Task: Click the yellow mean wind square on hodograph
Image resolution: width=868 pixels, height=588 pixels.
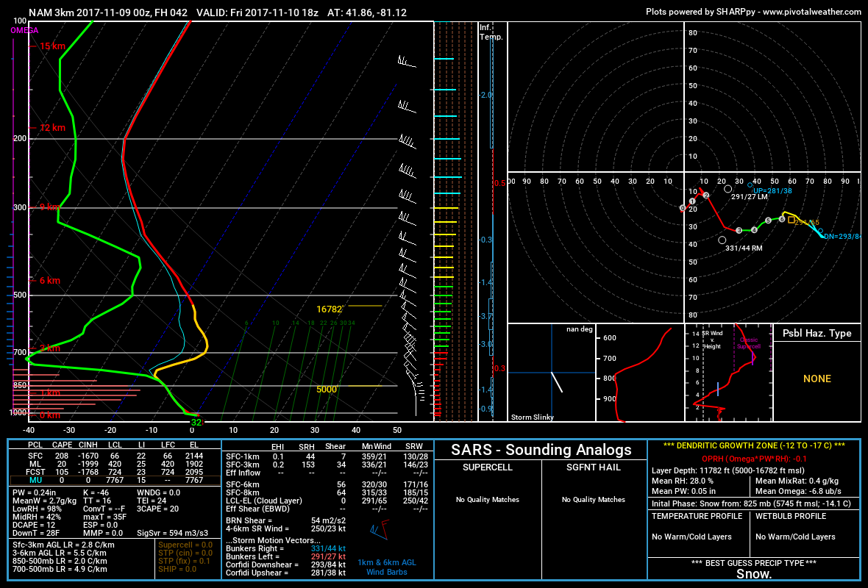Action: click(x=791, y=220)
